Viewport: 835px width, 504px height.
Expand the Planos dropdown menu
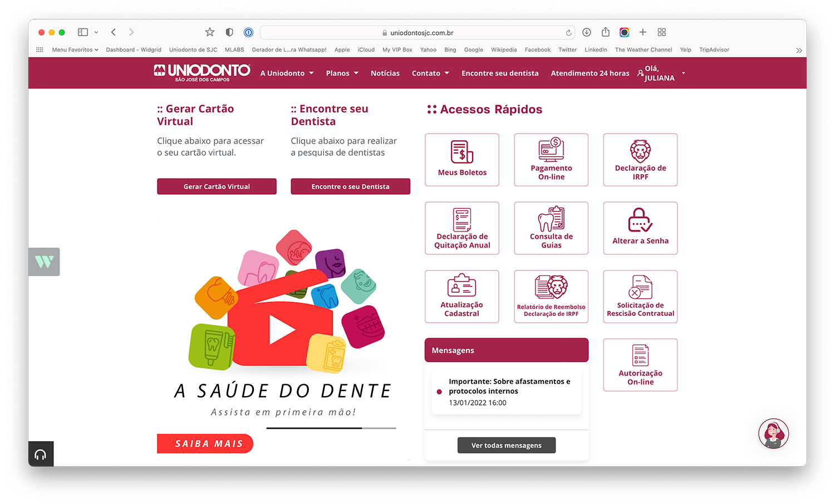342,73
